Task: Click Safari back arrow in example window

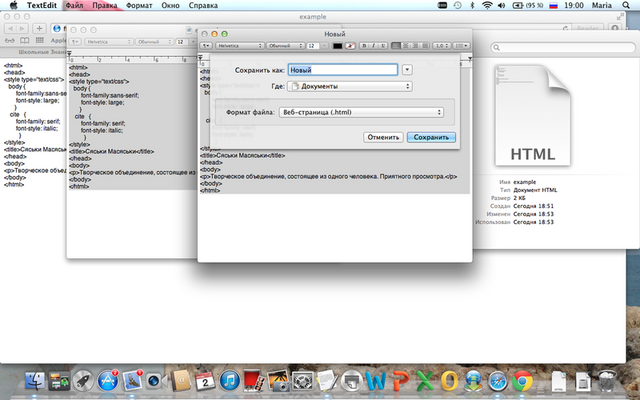Action: 11,28
